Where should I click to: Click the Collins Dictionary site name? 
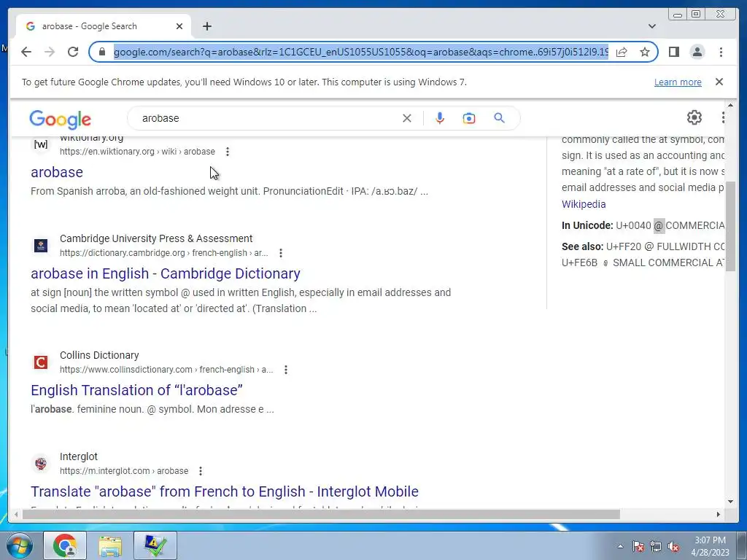point(99,355)
